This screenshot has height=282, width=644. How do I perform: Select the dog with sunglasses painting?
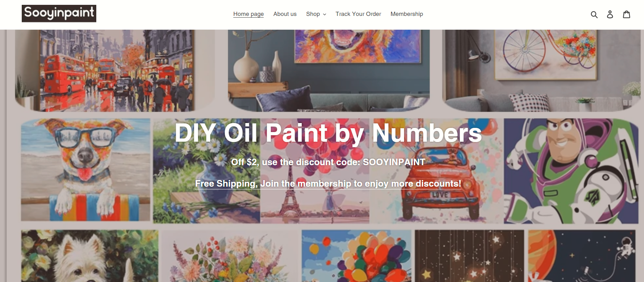point(86,170)
